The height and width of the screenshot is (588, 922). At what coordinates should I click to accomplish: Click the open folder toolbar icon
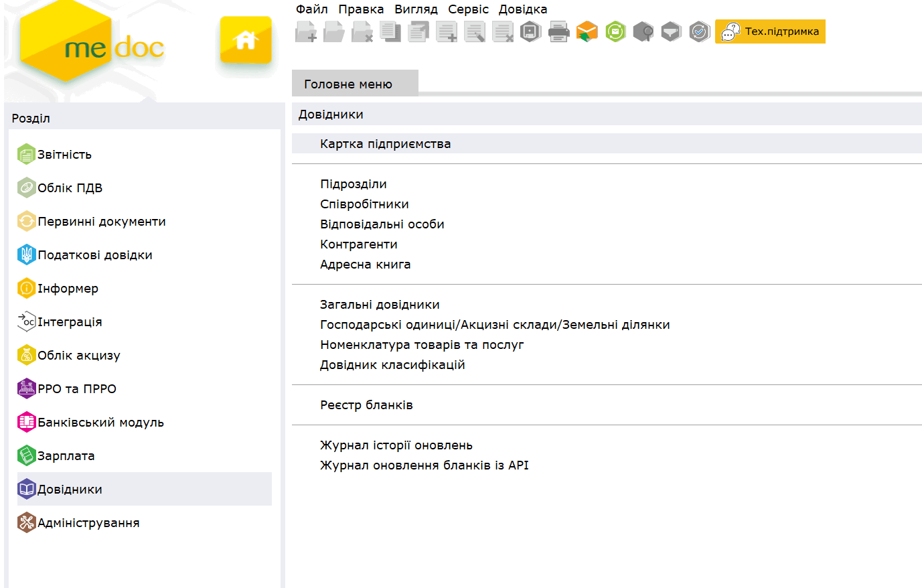click(334, 31)
